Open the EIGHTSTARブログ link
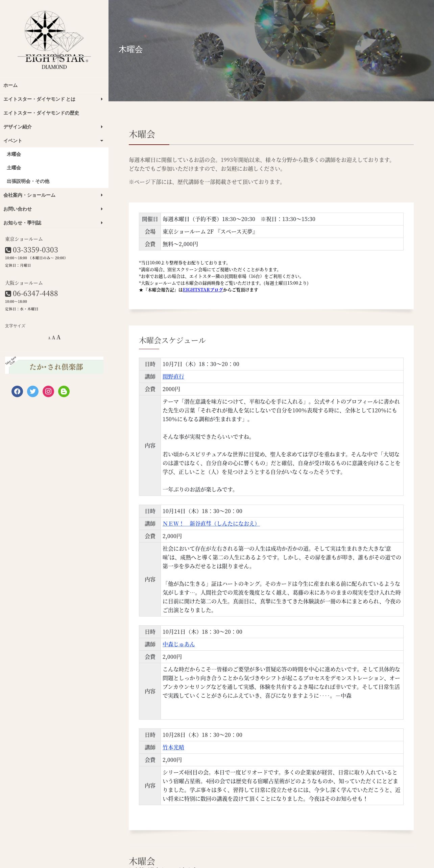434x868 pixels. pyautogui.click(x=203, y=290)
